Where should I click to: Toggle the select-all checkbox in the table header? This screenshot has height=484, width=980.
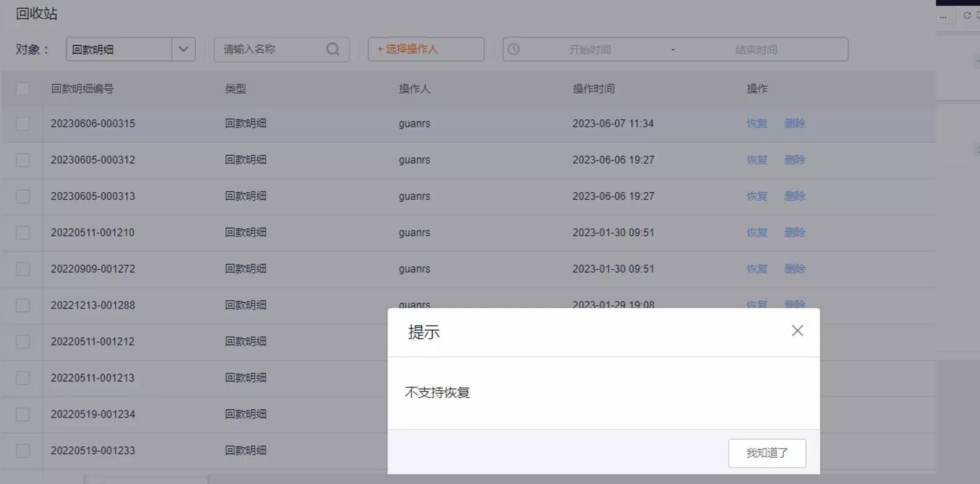coord(23,89)
